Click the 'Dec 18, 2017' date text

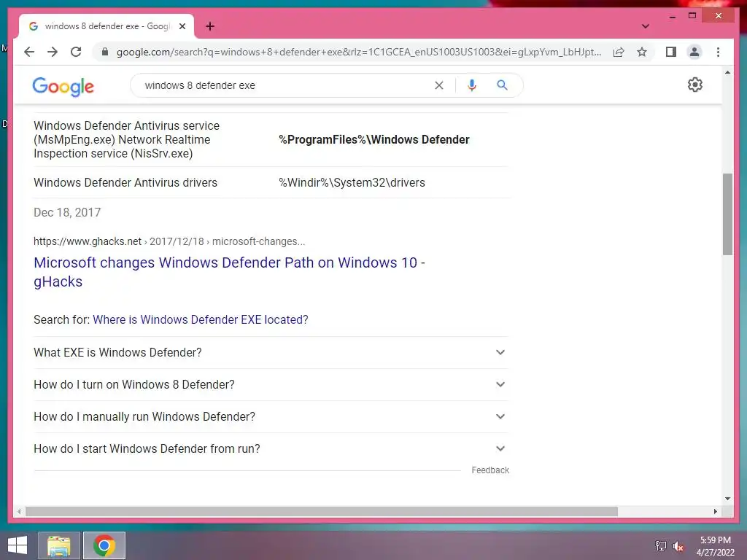tap(67, 212)
